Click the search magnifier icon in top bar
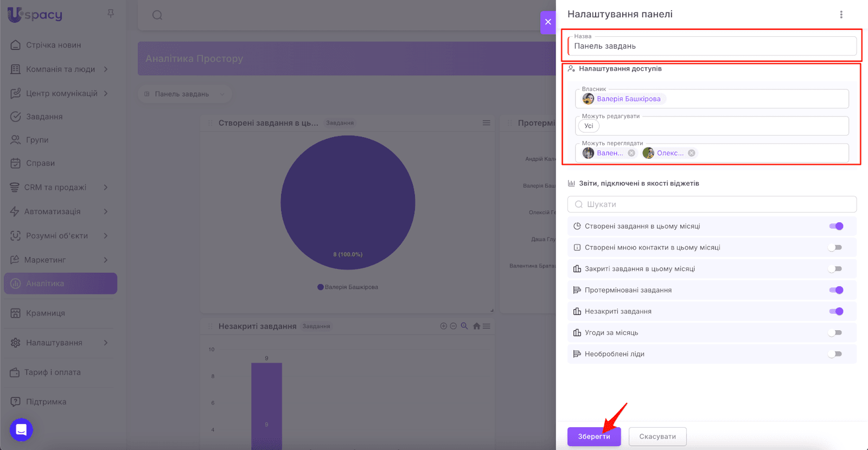 coord(157,15)
